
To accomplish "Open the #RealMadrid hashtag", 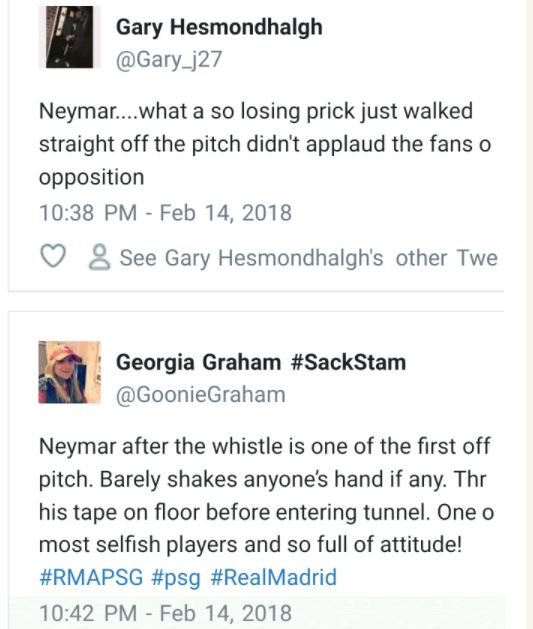I will coord(274,578).
